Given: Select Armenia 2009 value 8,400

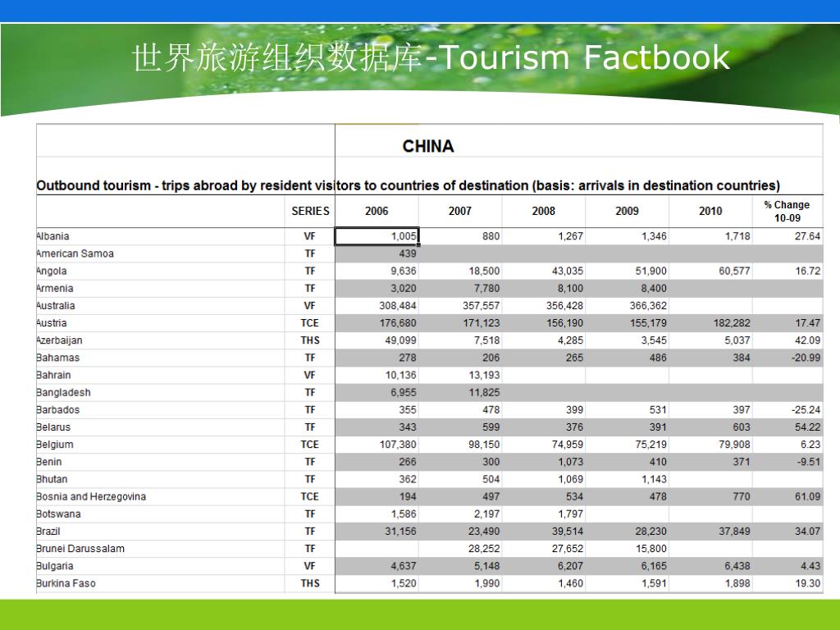Looking at the screenshot, I should pos(654,288).
